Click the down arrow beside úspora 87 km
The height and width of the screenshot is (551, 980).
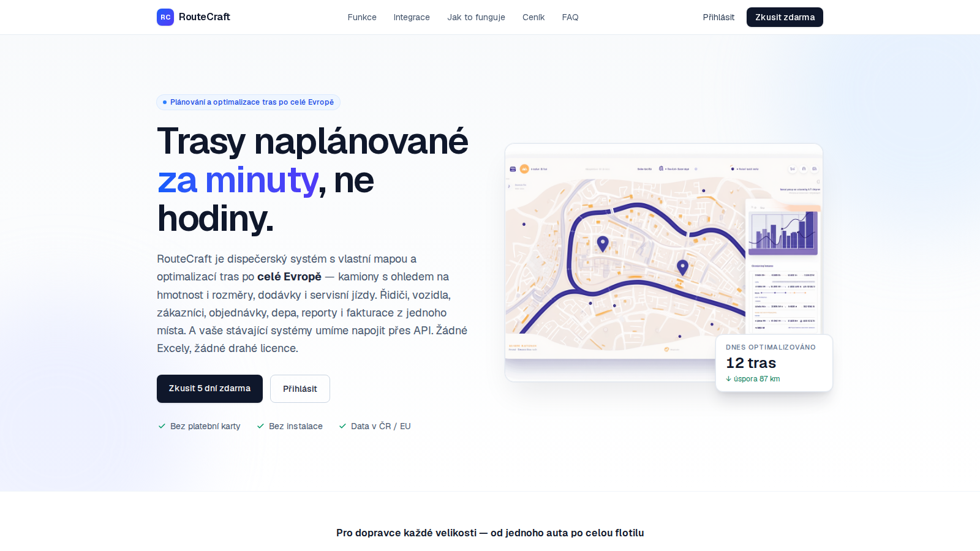click(729, 379)
